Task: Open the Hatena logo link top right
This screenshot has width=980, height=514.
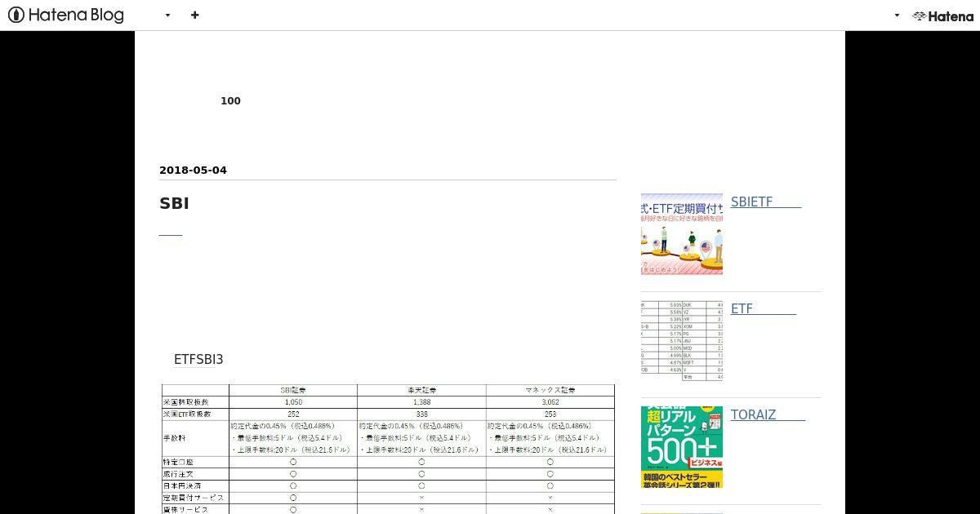Action: point(942,16)
